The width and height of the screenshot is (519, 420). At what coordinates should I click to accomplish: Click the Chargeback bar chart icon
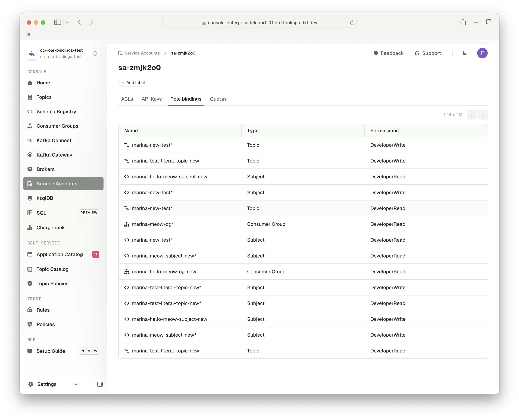pos(30,228)
